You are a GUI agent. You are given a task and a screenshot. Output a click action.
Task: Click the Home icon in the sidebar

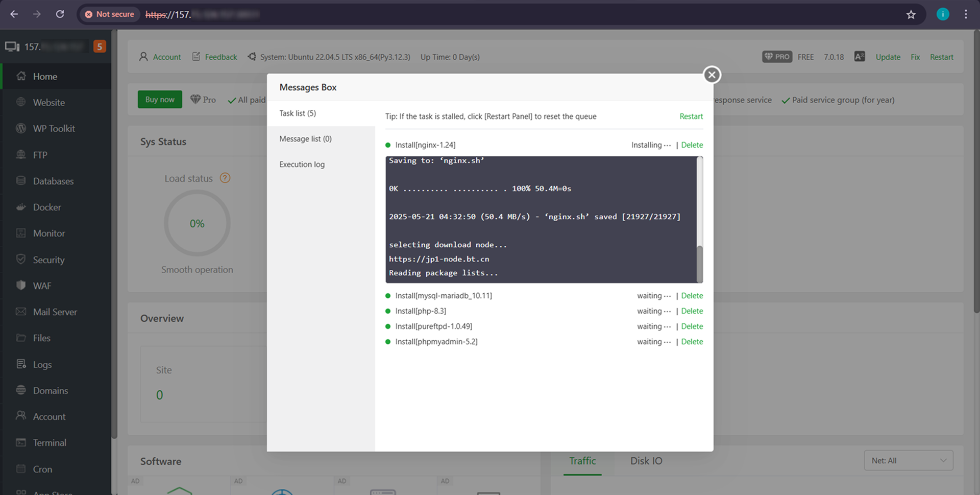[21, 76]
